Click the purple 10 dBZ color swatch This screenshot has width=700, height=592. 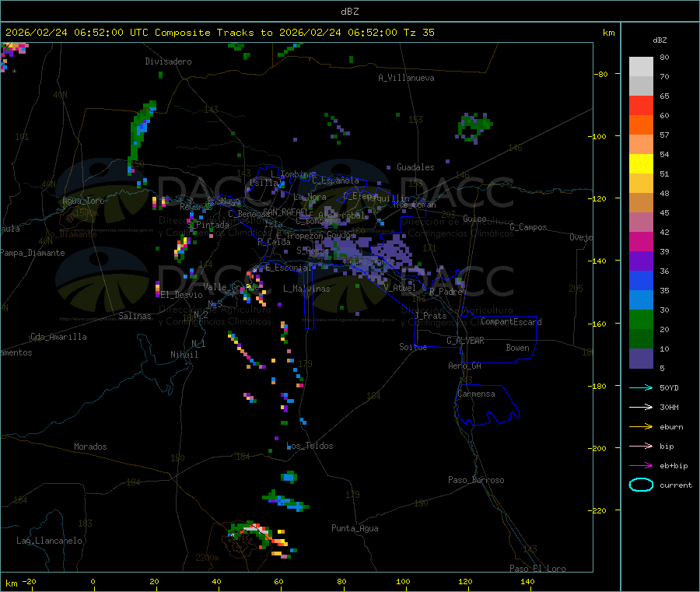click(x=641, y=359)
